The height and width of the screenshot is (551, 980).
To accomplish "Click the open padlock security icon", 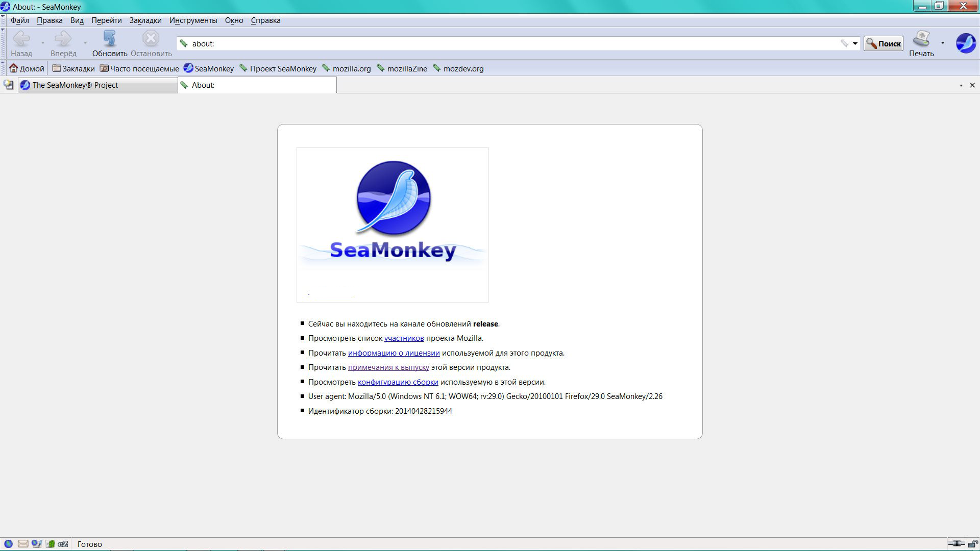I will pos(973,544).
